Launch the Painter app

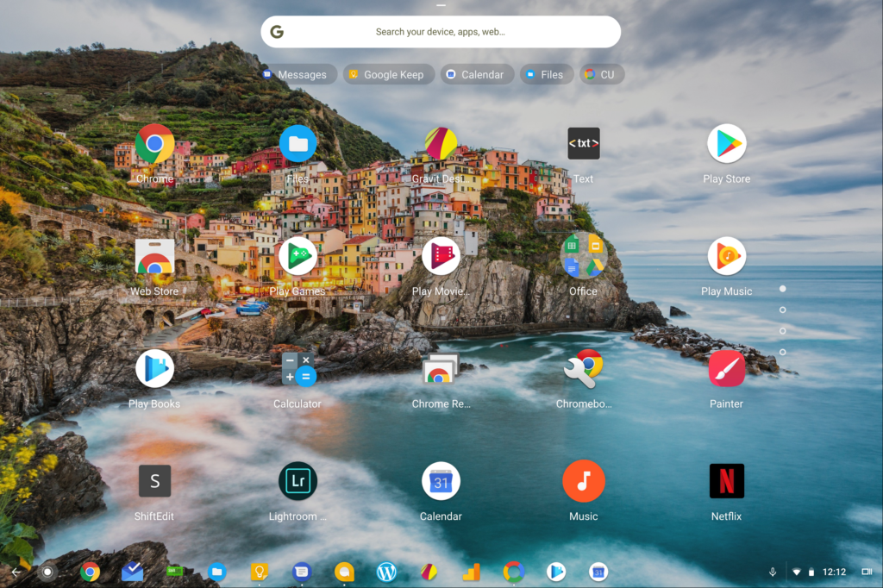click(726, 369)
